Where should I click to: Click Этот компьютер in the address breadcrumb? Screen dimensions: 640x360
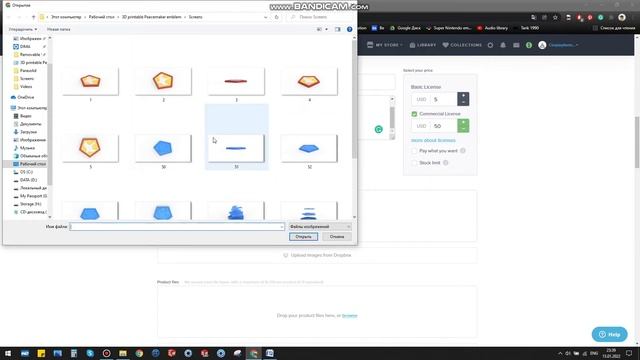[x=66, y=17]
